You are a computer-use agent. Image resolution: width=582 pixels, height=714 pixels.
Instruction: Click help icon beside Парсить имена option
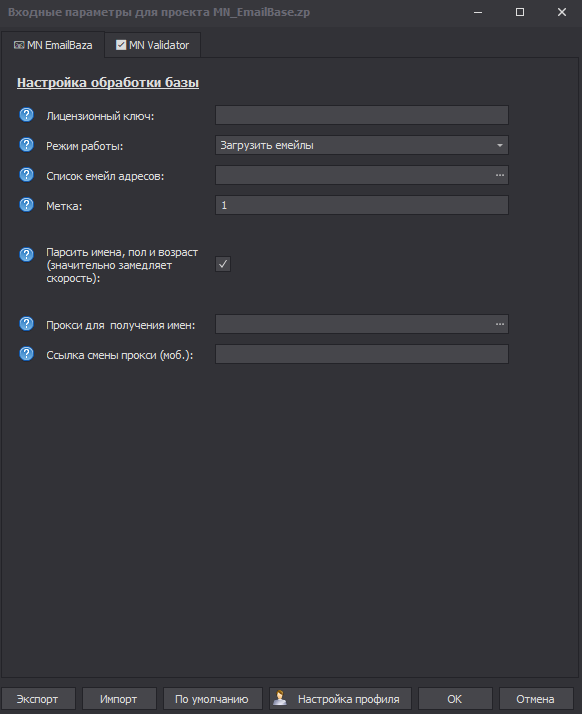(26, 255)
